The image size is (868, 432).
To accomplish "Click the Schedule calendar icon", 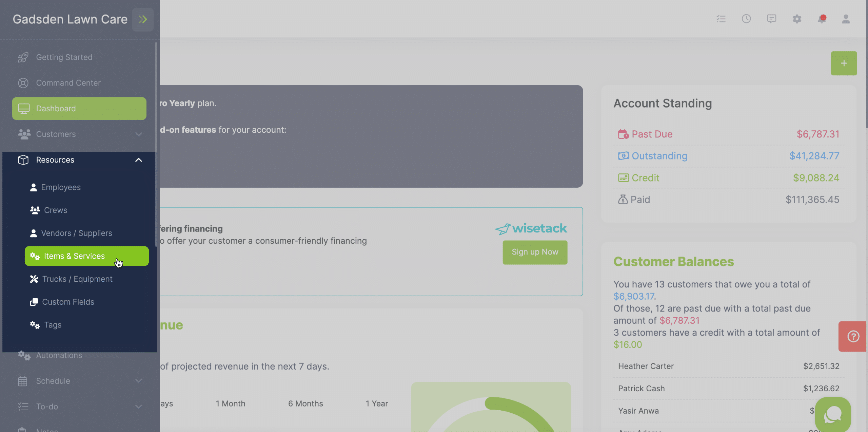I will tap(23, 381).
